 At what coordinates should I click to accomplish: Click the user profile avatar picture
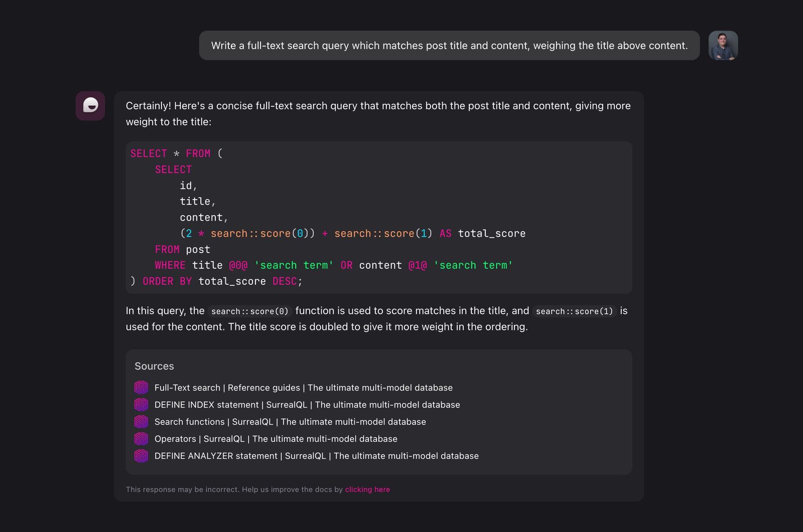tap(723, 46)
